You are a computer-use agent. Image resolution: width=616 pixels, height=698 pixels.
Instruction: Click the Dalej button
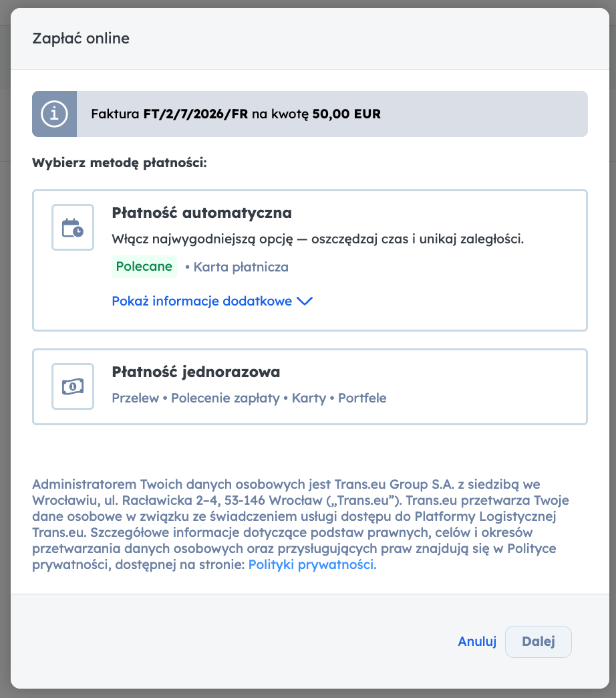click(538, 641)
